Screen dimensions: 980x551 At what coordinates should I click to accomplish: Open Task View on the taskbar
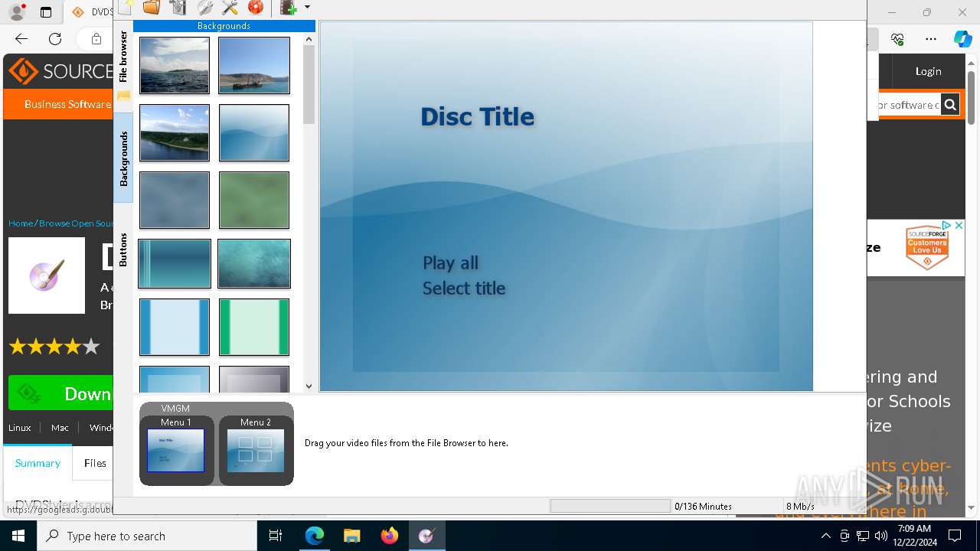click(276, 536)
